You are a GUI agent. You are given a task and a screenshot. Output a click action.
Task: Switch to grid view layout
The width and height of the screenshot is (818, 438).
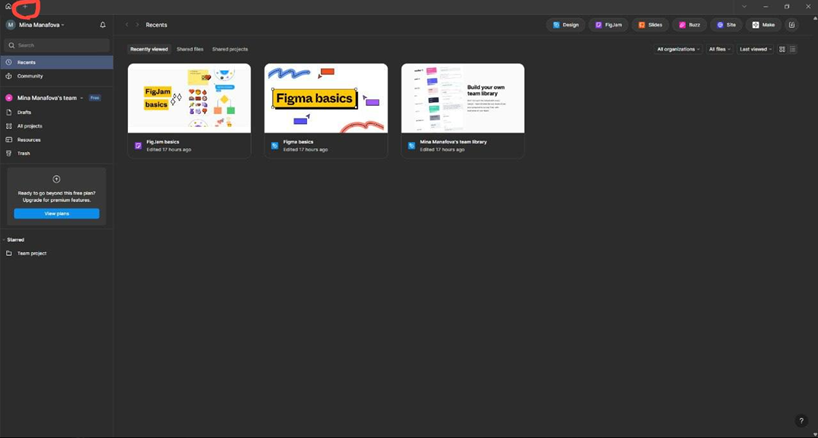782,49
